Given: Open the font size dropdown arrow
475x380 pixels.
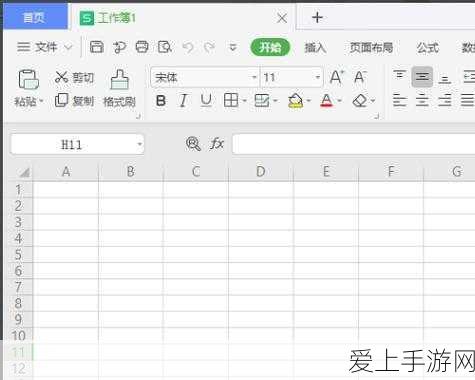Looking at the screenshot, I should [317, 78].
